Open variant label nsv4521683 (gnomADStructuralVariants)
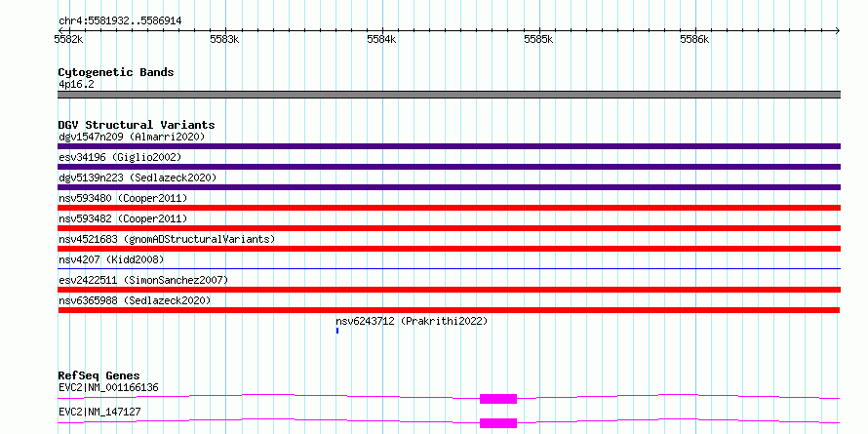 point(167,239)
